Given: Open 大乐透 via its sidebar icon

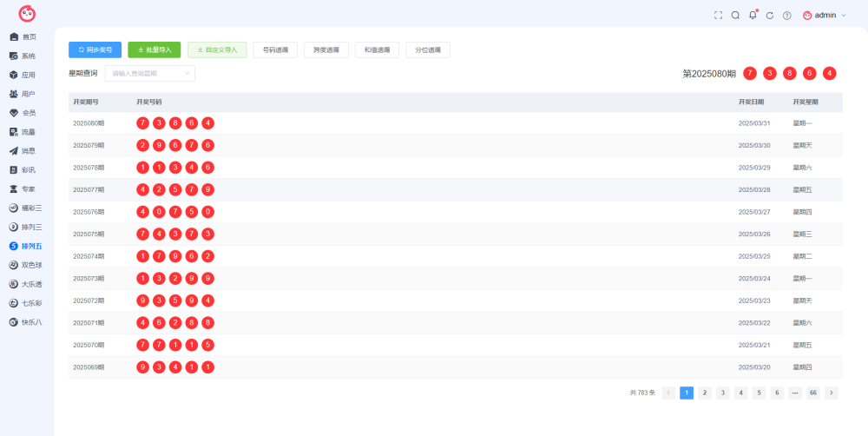Looking at the screenshot, I should (14, 284).
